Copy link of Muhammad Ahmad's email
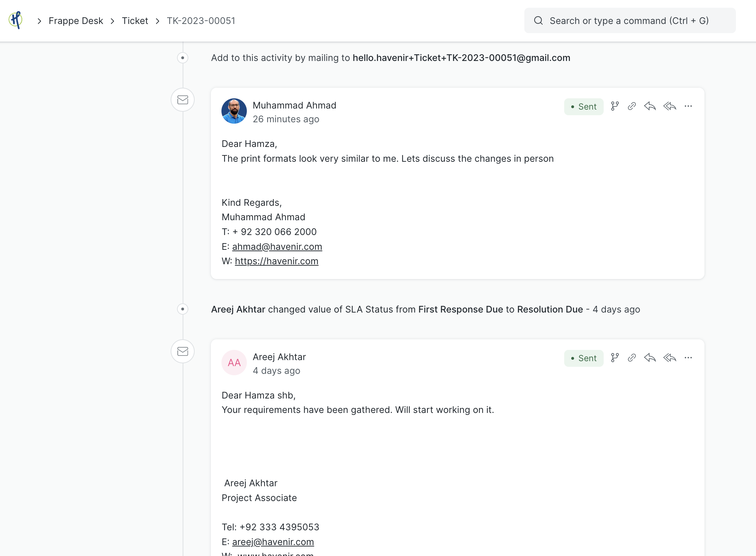The image size is (756, 556). [x=632, y=106]
